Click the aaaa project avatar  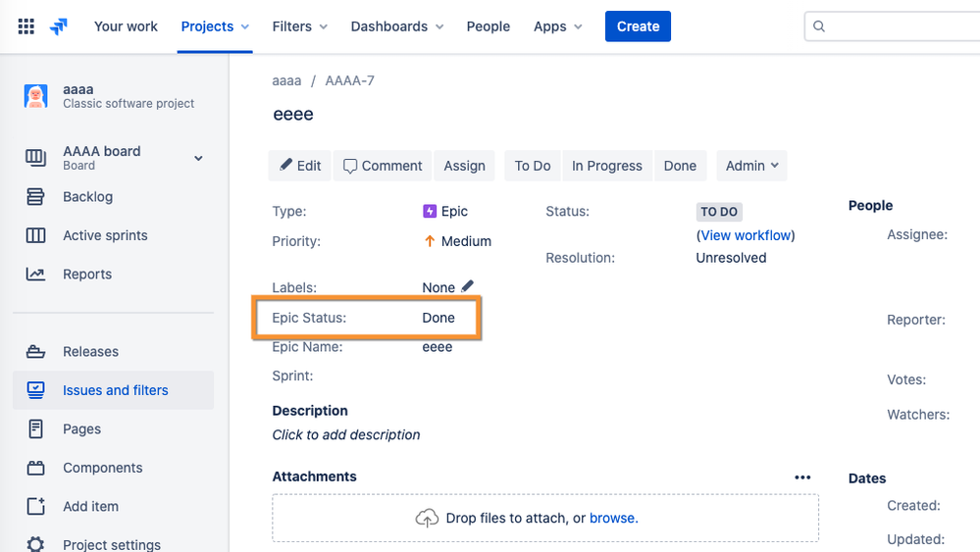(x=36, y=96)
